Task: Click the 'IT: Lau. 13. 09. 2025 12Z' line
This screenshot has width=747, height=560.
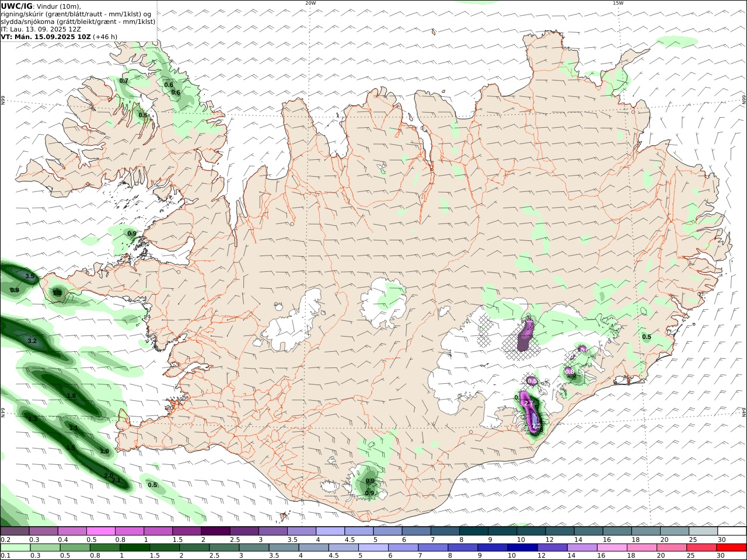Action: pos(41,29)
